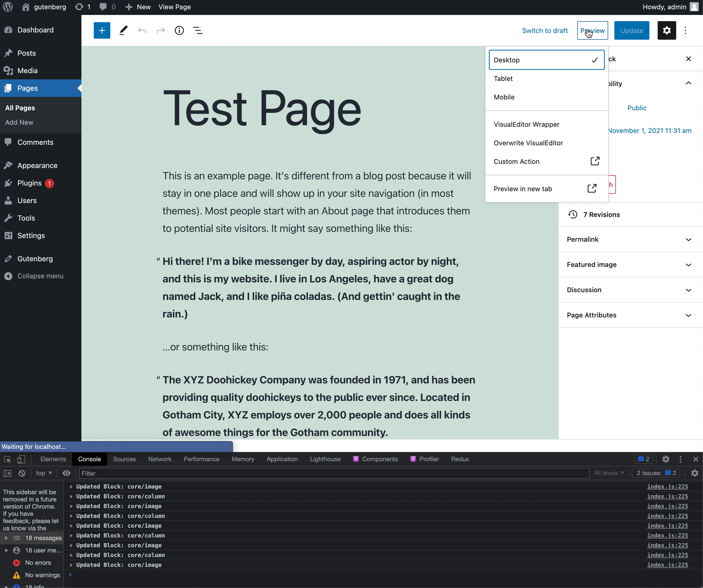Open the block information icon
703x588 pixels.
coord(180,30)
